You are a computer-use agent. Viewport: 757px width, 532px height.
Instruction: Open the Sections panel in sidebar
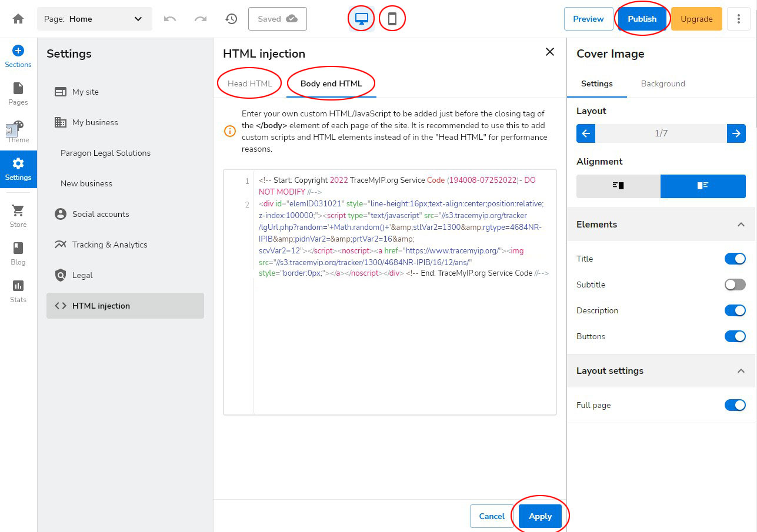(x=18, y=56)
